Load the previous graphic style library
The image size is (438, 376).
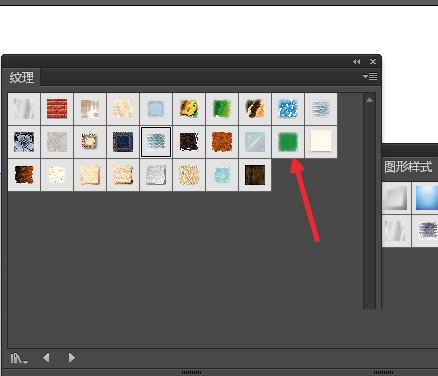(46, 358)
